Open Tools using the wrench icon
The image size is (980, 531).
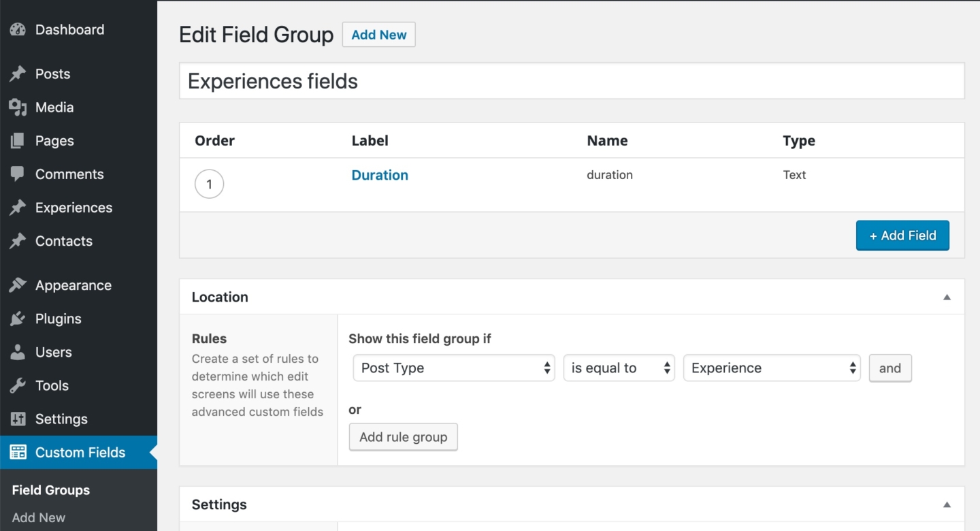[17, 385]
